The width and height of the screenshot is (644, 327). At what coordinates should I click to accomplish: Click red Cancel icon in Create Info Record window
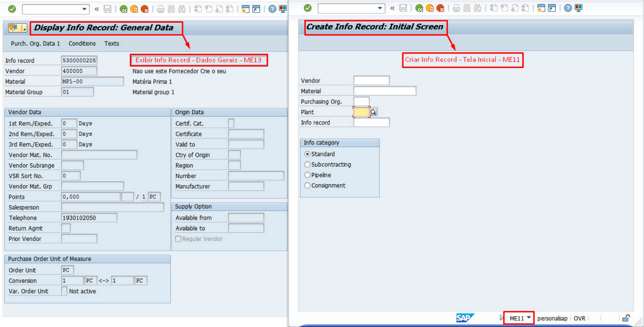[440, 8]
